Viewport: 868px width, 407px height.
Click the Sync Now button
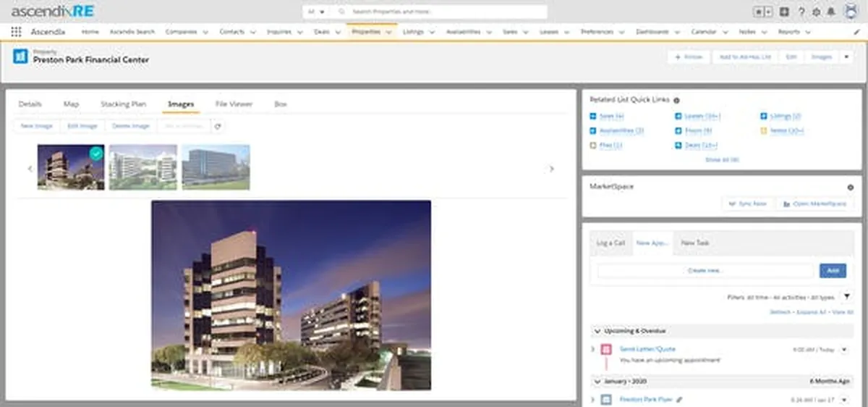click(x=748, y=204)
